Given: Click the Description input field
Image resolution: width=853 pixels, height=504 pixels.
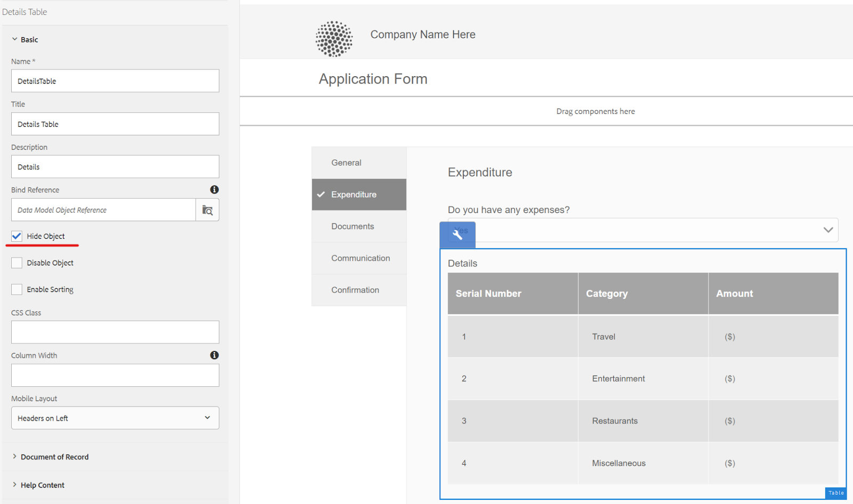Looking at the screenshot, I should coord(115,167).
